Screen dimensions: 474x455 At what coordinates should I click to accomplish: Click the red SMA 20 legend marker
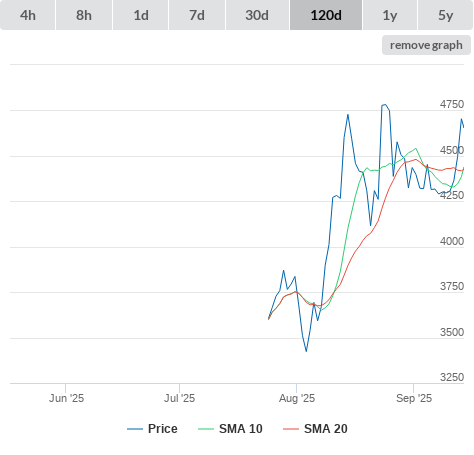click(291, 429)
